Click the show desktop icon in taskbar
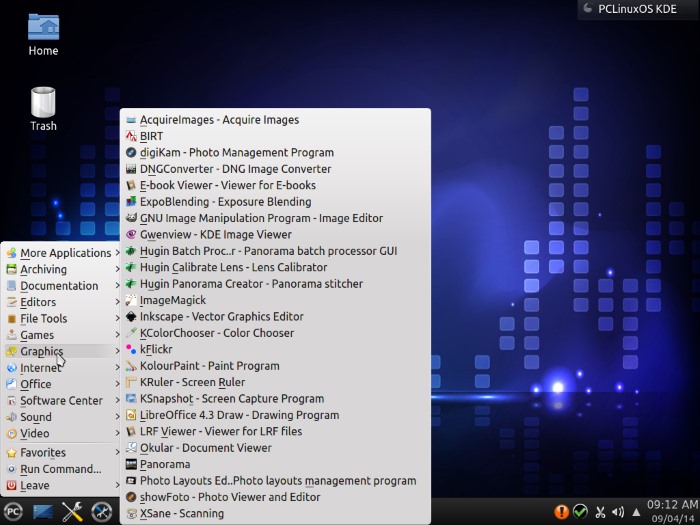This screenshot has height=525, width=700. [43, 512]
